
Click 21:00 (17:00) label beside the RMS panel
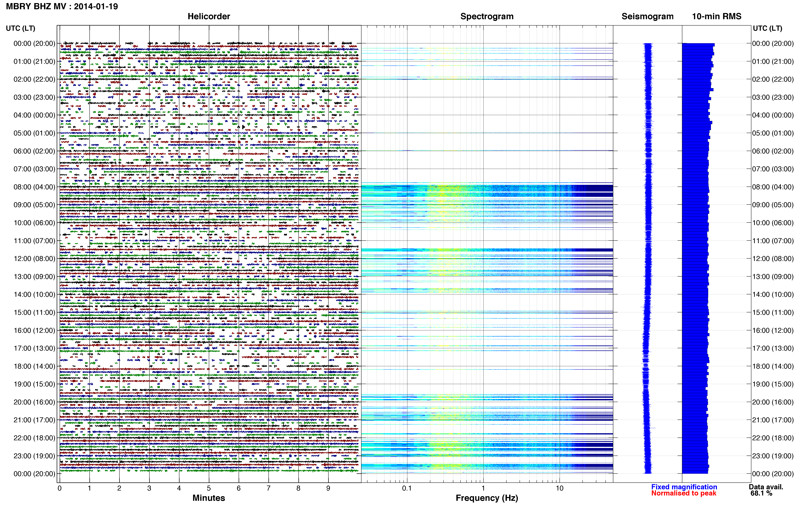pos(773,420)
